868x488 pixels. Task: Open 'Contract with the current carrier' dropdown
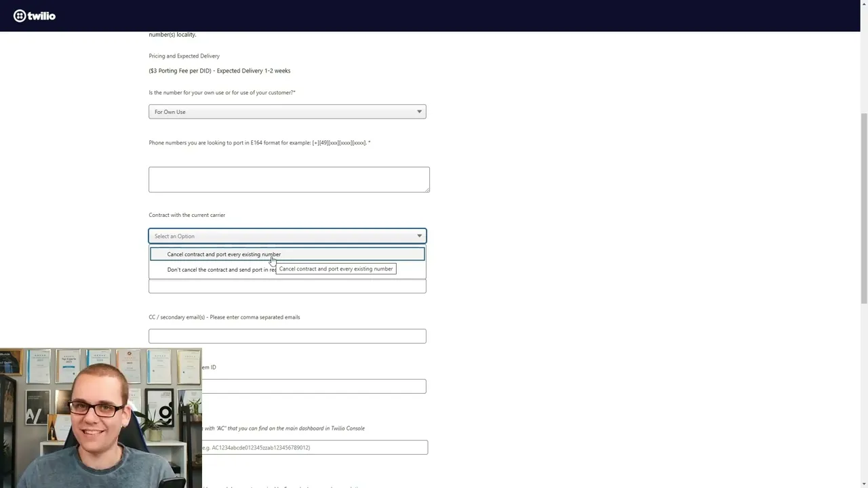pos(288,236)
